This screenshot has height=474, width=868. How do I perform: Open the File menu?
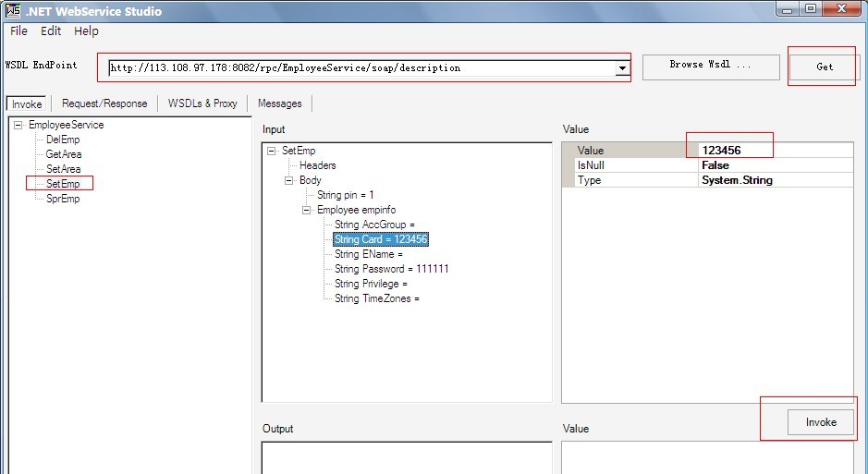click(19, 30)
